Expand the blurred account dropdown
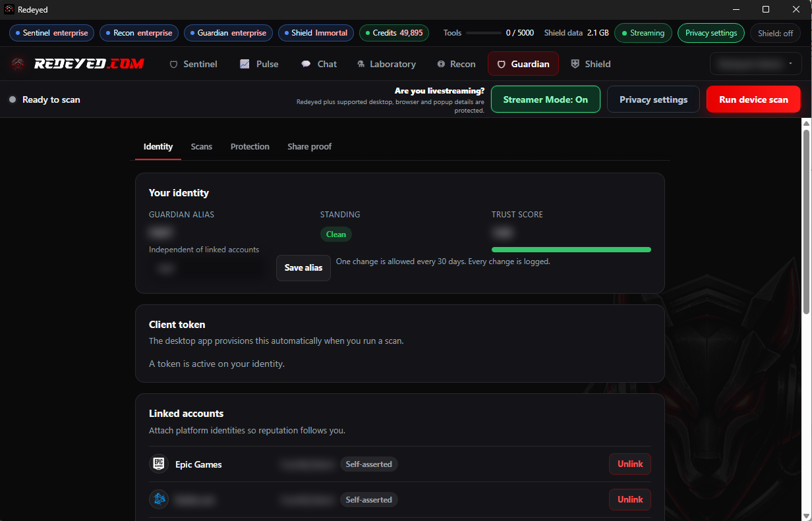The width and height of the screenshot is (812, 521). pyautogui.click(x=755, y=64)
